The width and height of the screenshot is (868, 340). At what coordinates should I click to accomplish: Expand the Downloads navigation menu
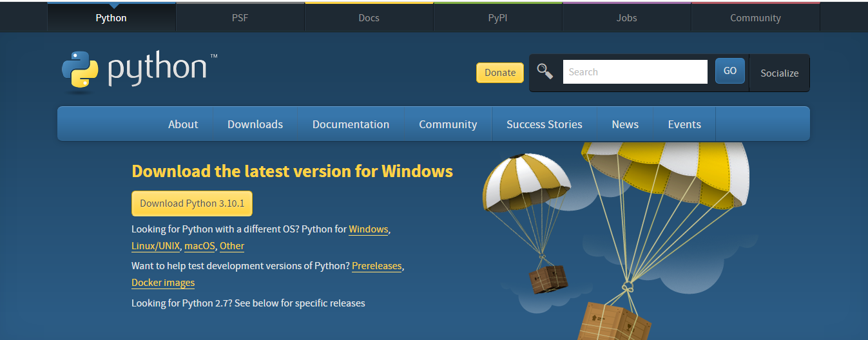[x=255, y=124]
